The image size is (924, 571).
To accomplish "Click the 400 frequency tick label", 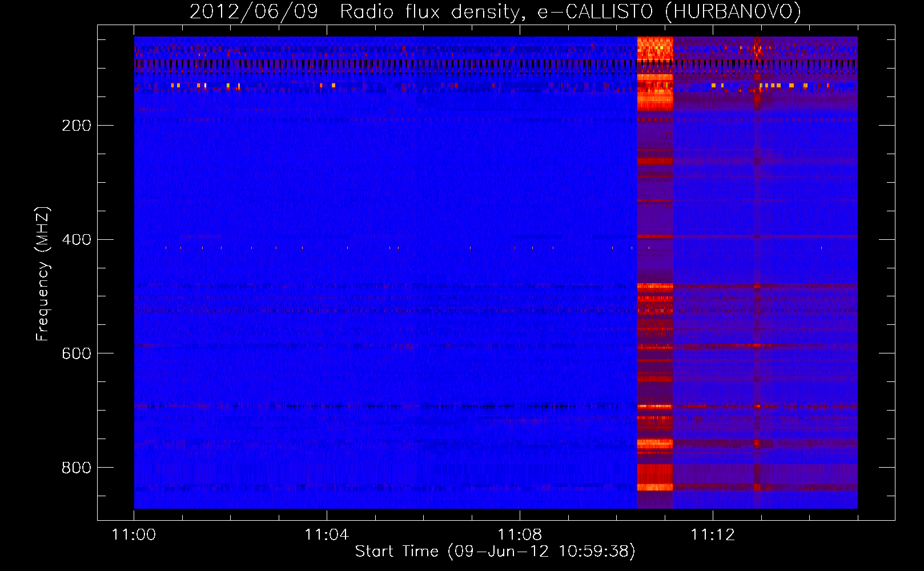I will (77, 240).
